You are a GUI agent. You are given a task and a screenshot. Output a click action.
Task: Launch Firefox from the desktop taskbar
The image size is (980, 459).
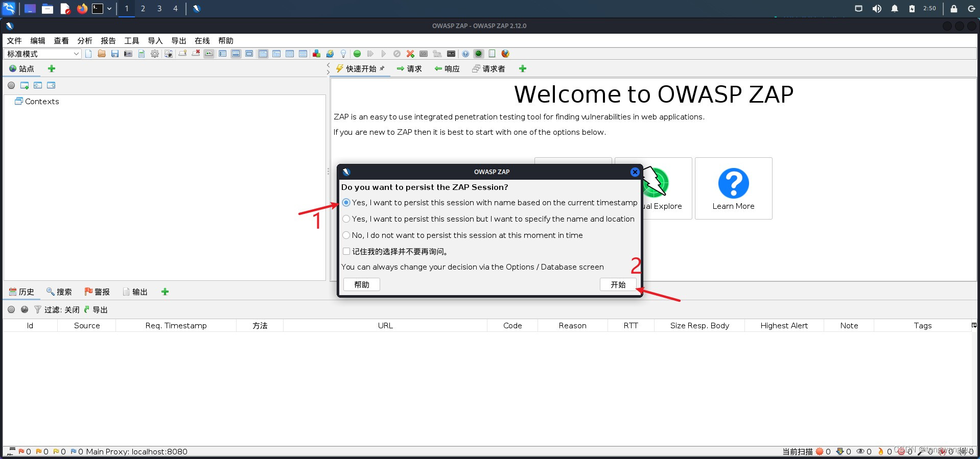(82, 8)
